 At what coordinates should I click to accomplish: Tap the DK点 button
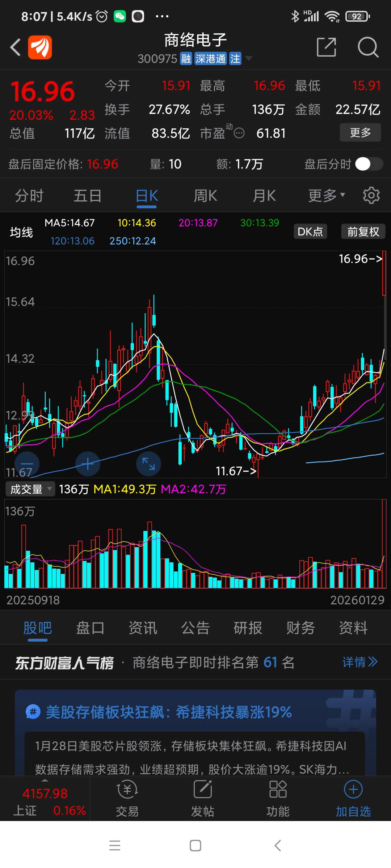click(310, 231)
